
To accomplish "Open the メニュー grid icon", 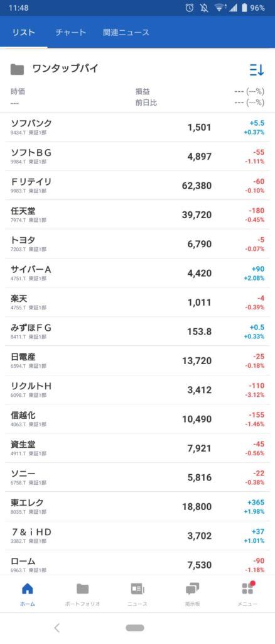I will [247, 588].
